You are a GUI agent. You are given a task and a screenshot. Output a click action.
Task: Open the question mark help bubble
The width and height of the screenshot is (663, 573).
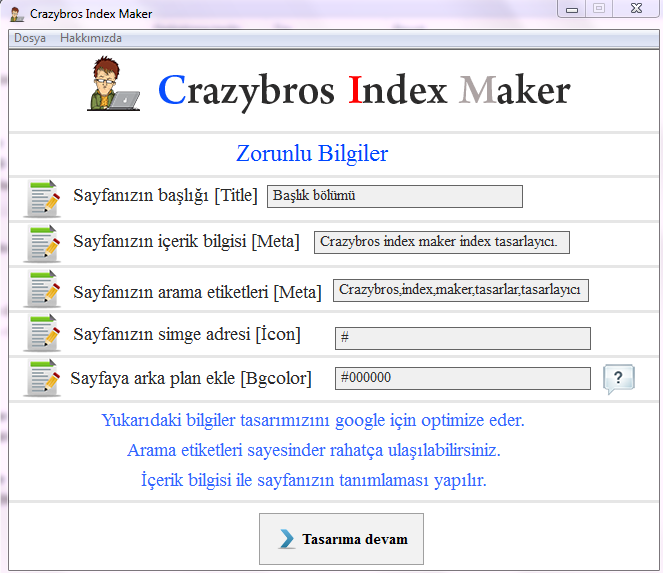(619, 378)
